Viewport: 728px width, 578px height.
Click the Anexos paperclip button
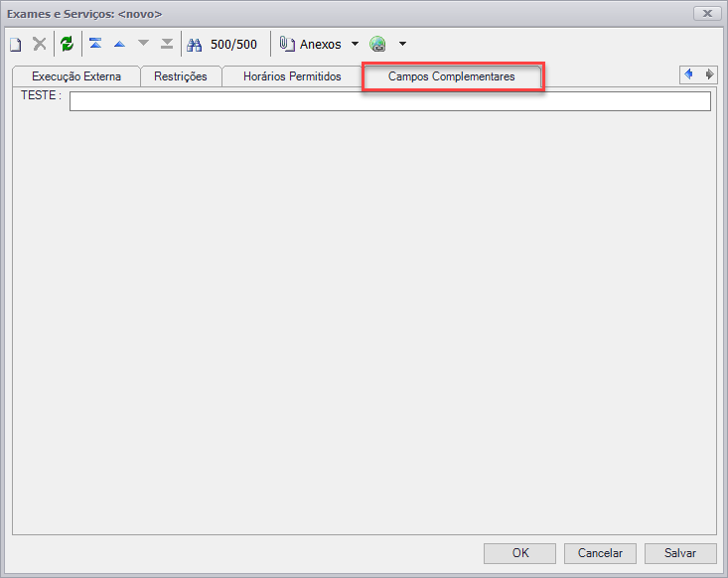(310, 44)
